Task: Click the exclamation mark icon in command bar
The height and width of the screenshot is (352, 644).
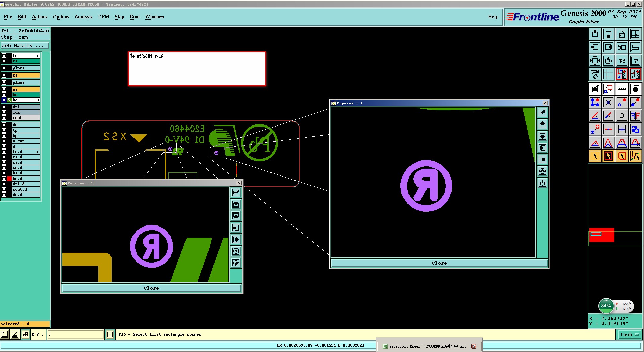Action: [110, 334]
